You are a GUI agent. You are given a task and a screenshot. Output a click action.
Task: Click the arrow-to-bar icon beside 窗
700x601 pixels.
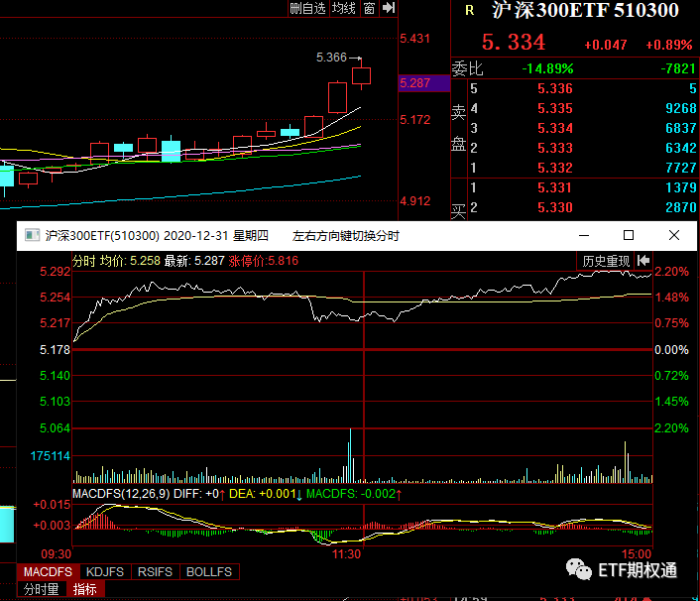tap(389, 8)
